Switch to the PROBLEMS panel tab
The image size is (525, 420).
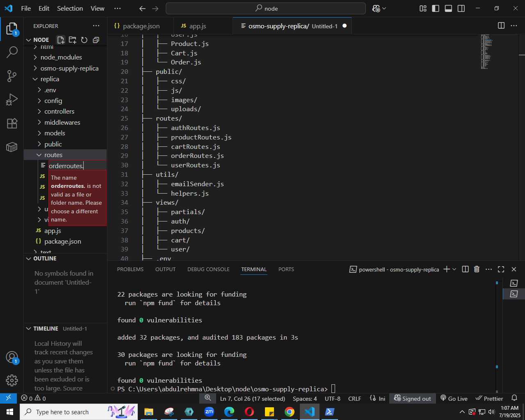[x=130, y=269]
